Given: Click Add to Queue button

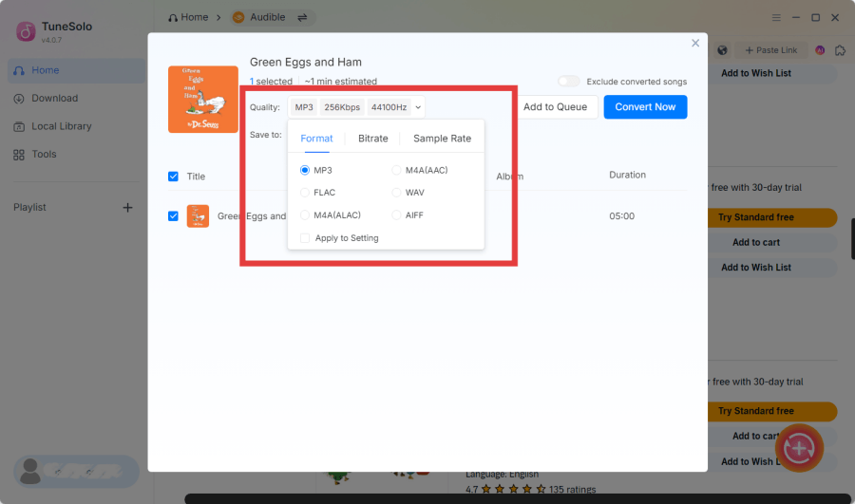Looking at the screenshot, I should (555, 107).
